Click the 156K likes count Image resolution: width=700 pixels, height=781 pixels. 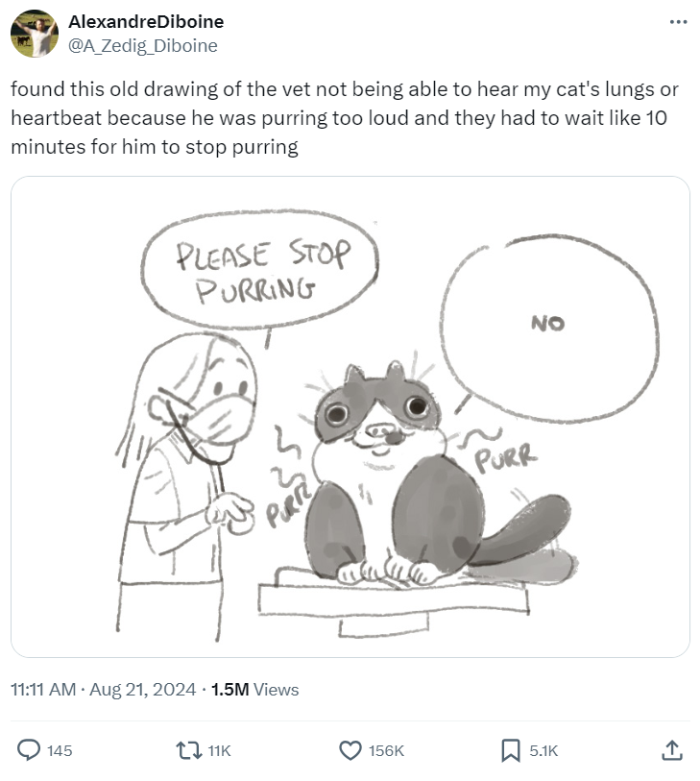386,751
